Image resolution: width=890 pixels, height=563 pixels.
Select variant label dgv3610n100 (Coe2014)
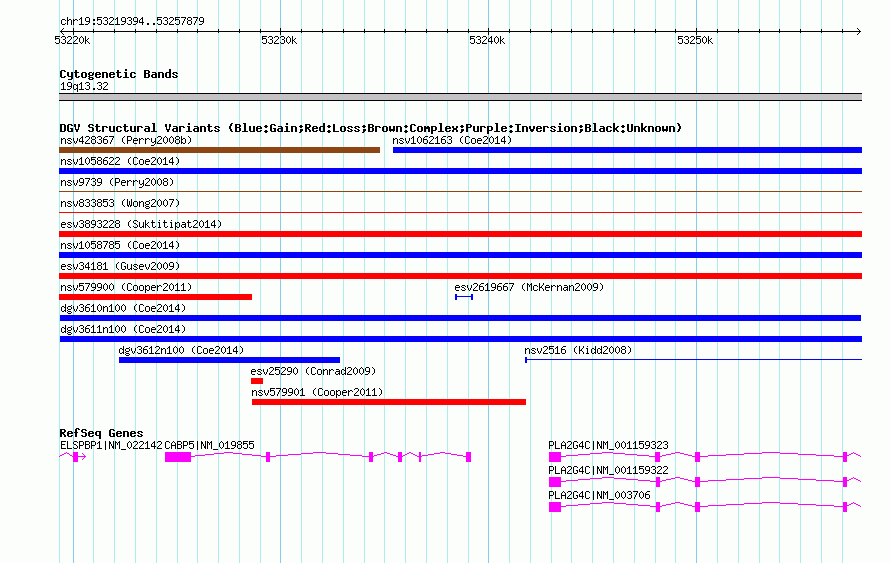click(123, 308)
